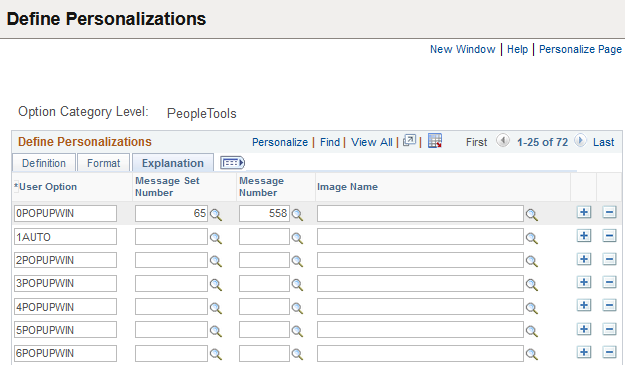Add a row after 0POPUPWIN
This screenshot has height=365, width=625.
click(584, 212)
